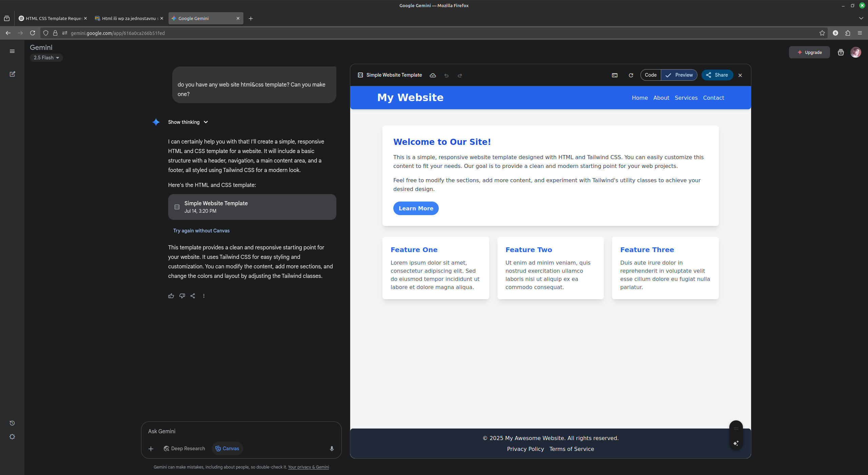Open Google account avatar menu

coord(856,52)
